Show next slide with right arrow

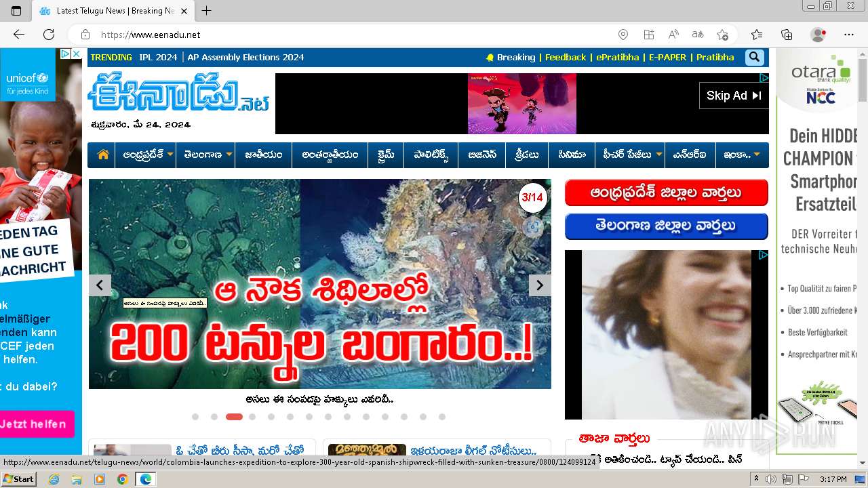point(540,285)
